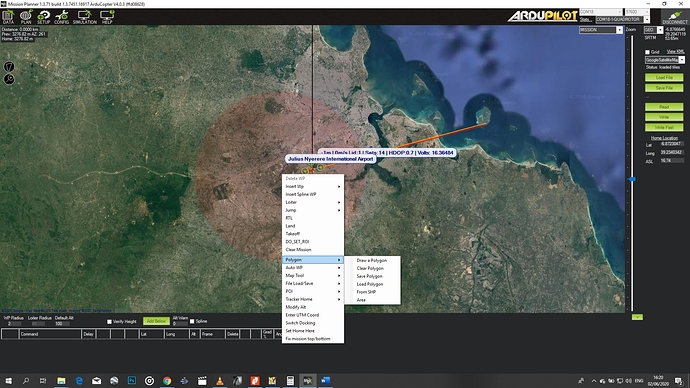Click the Add Below button
The image size is (690, 388).
[x=156, y=321]
